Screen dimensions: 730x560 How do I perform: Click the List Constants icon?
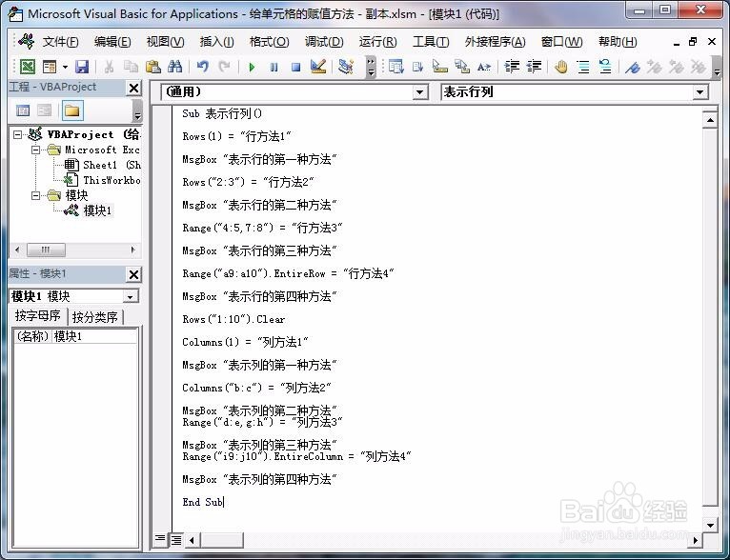pyautogui.click(x=417, y=67)
